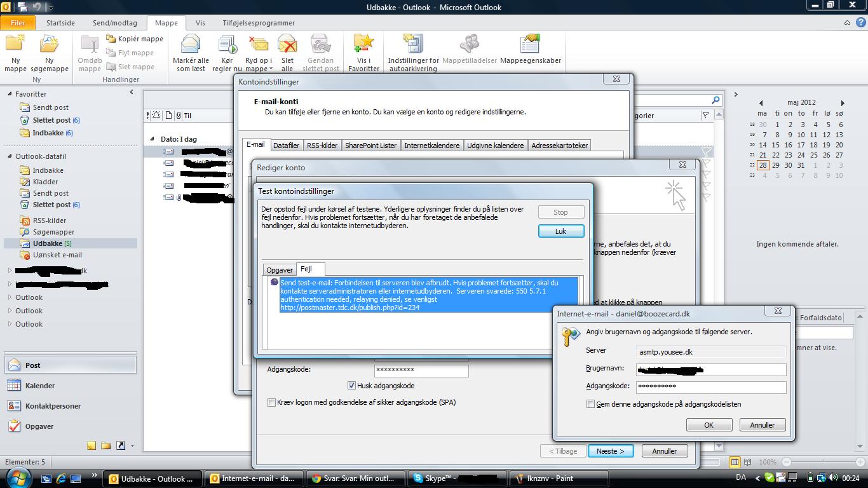Toggle Husk adgangskode checkbox
The width and height of the screenshot is (868, 488).
pyautogui.click(x=351, y=386)
